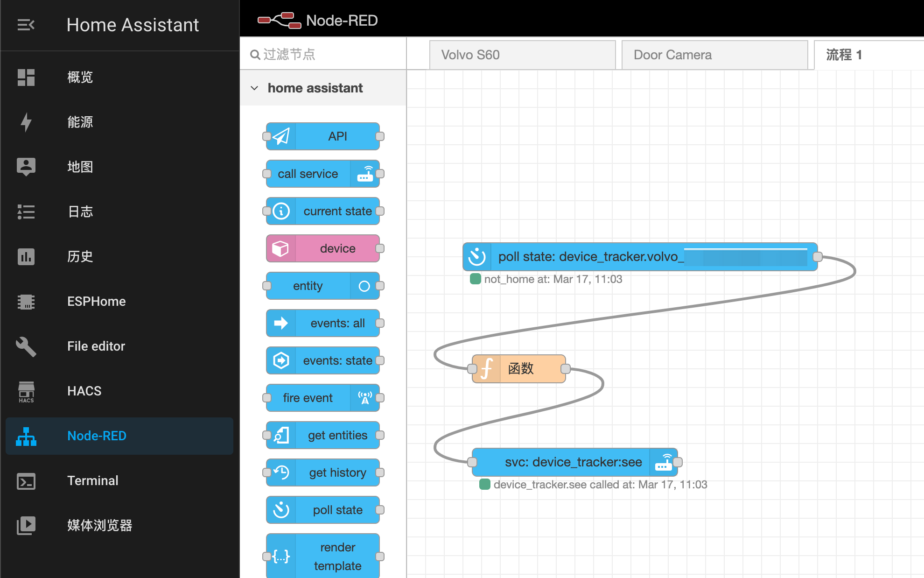Go to Terminal in the sidebar
Screen dimensions: 924x578
pos(119,481)
